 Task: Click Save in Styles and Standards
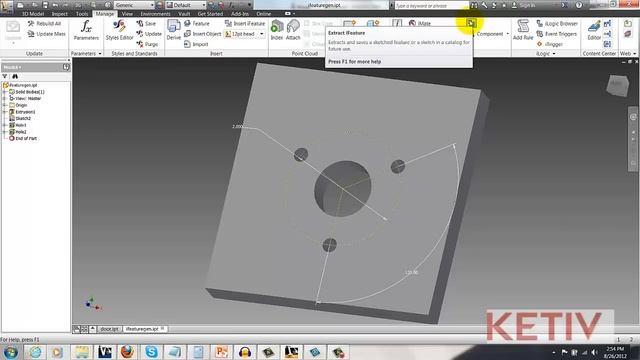point(146,24)
